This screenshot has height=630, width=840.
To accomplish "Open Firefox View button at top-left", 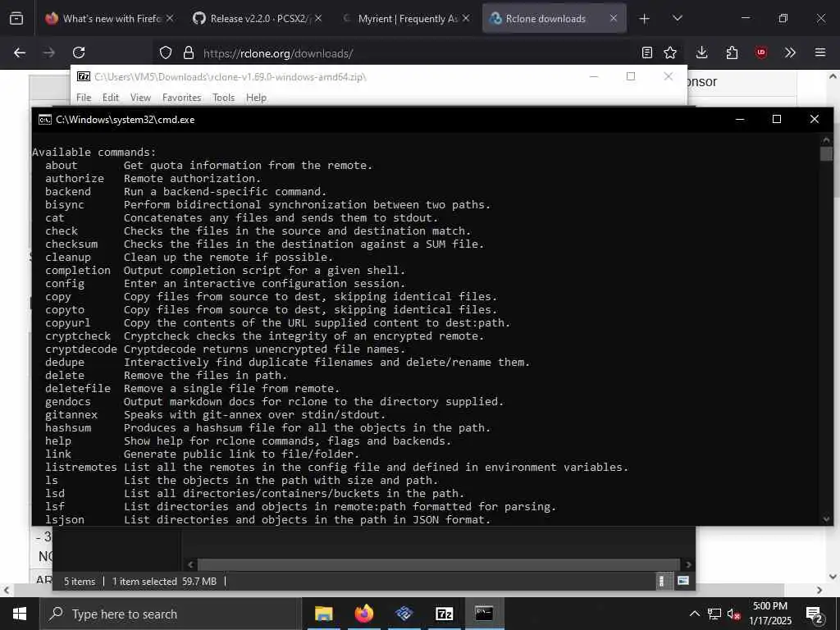I will (16, 18).
